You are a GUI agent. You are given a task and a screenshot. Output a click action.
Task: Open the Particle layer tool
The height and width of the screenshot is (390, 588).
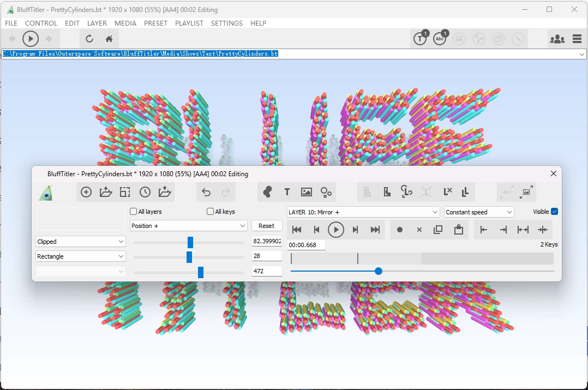[x=326, y=192]
